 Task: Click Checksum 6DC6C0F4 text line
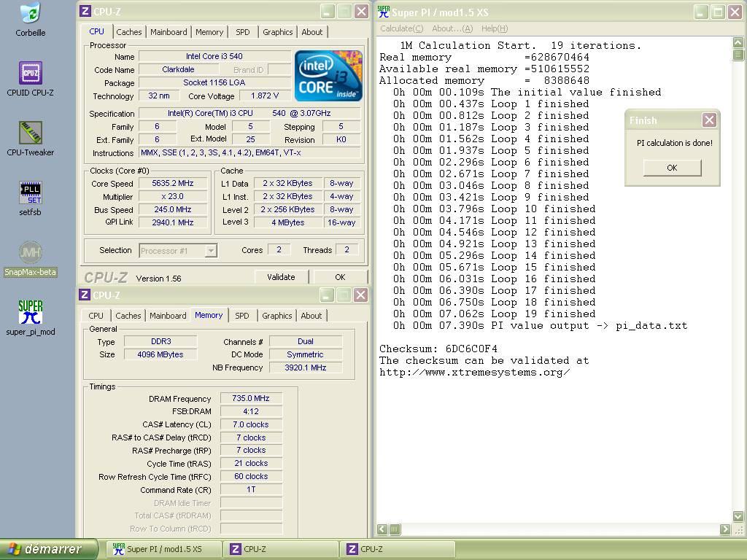pos(438,349)
